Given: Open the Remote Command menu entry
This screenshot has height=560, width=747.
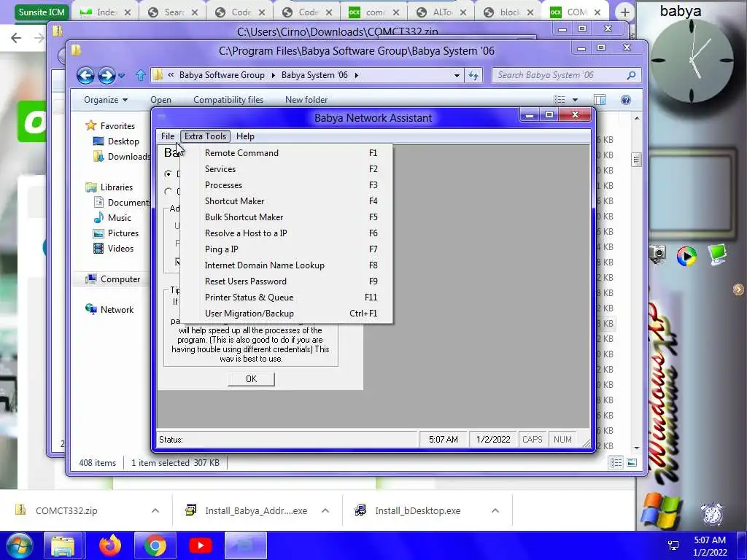Looking at the screenshot, I should click(x=286, y=153).
